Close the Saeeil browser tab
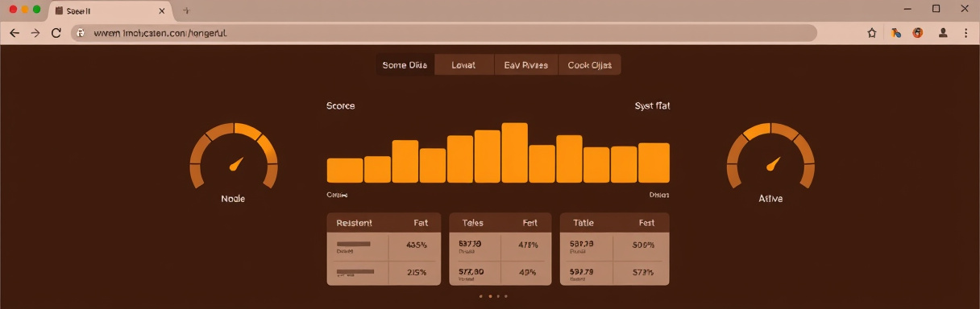The height and width of the screenshot is (309, 980). [162, 11]
